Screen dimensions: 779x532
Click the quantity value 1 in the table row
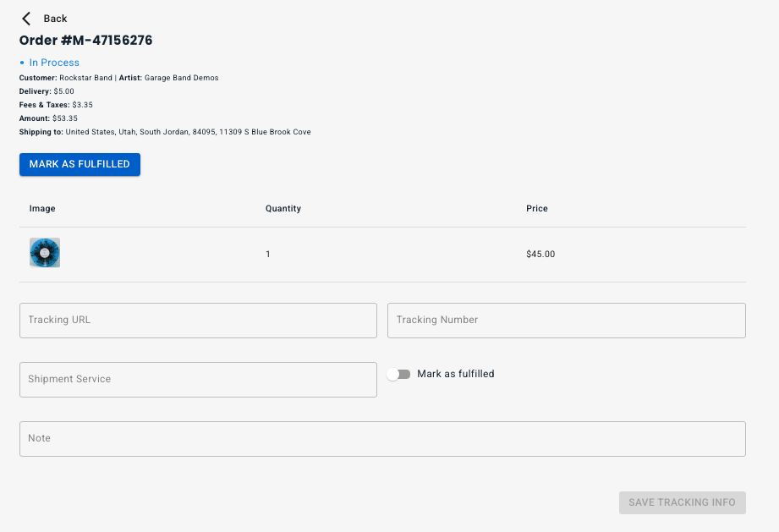tap(268, 254)
